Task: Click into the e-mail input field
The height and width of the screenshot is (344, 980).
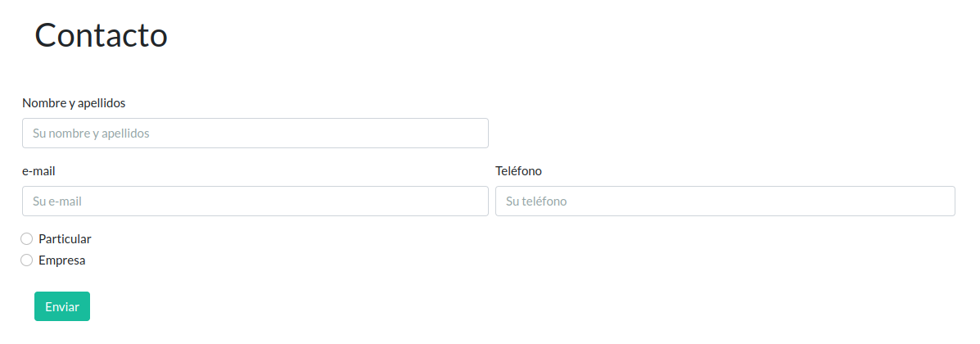Action: point(255,201)
